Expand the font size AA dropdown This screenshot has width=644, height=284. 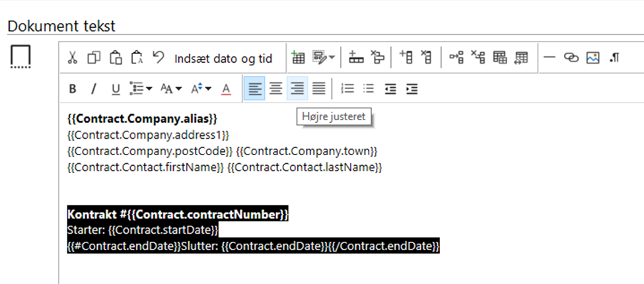tap(170, 89)
